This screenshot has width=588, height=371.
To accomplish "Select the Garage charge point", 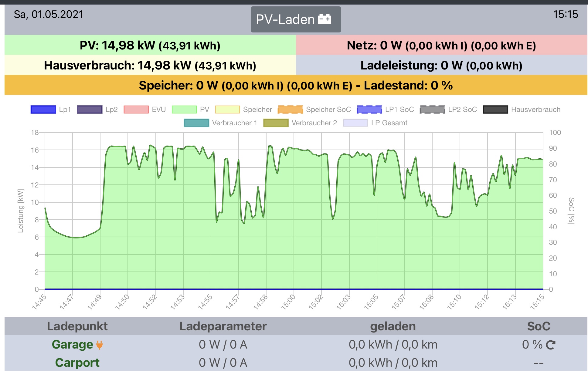I will [x=72, y=345].
